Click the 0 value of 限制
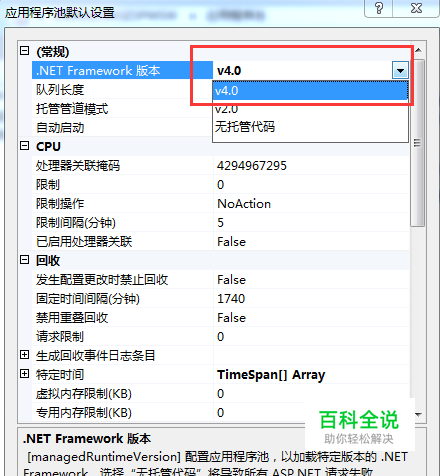This screenshot has width=440, height=476. [220, 185]
